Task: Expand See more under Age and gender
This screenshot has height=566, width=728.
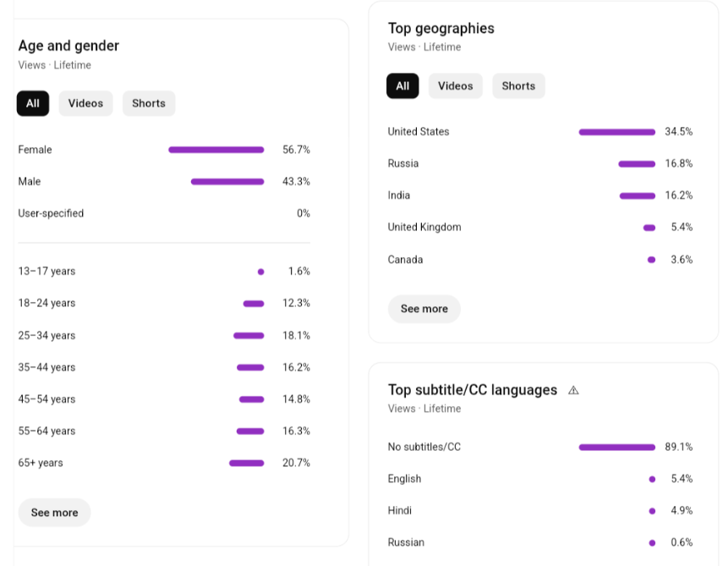Action: click(x=54, y=513)
